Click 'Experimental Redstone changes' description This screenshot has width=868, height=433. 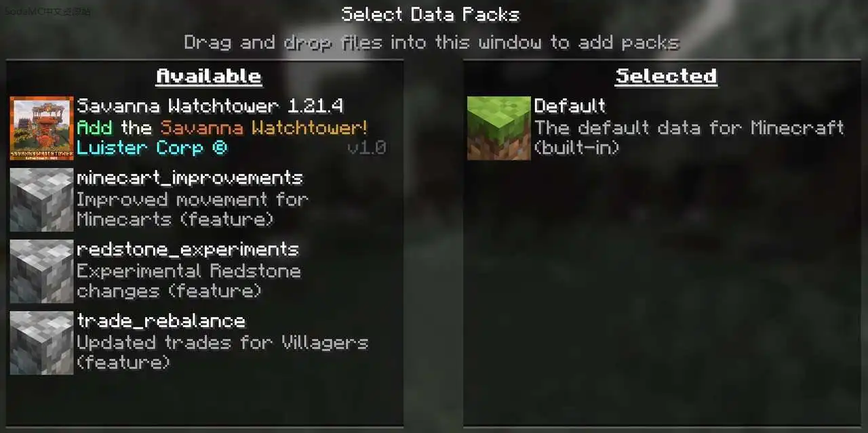click(189, 281)
